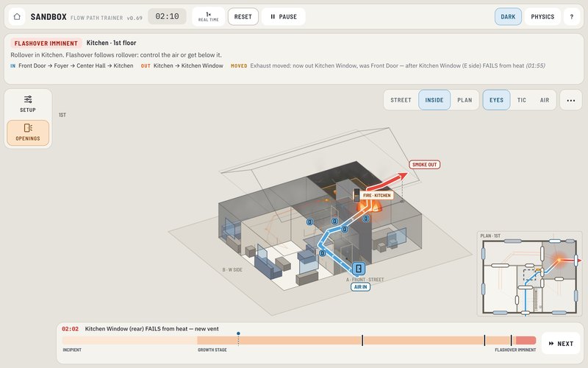Open the three-dot more options menu
588x368 pixels.
tap(571, 100)
